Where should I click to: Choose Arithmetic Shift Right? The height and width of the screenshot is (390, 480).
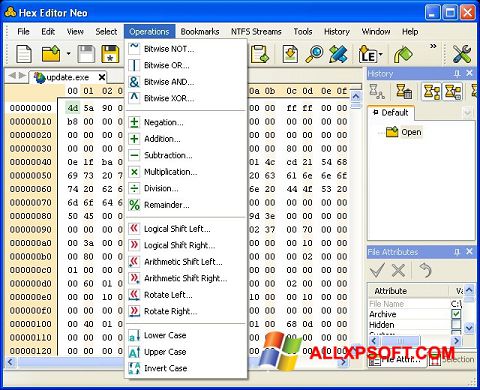186,278
